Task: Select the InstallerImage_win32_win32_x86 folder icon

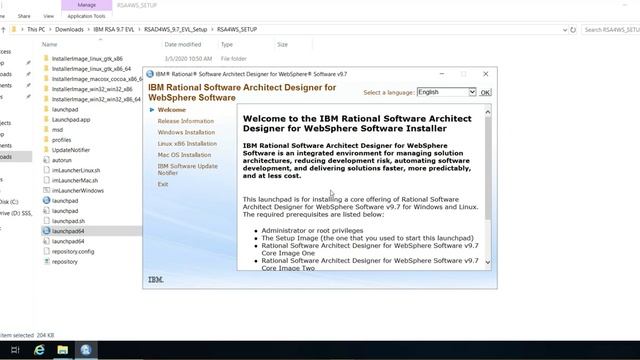Action: tap(46, 89)
